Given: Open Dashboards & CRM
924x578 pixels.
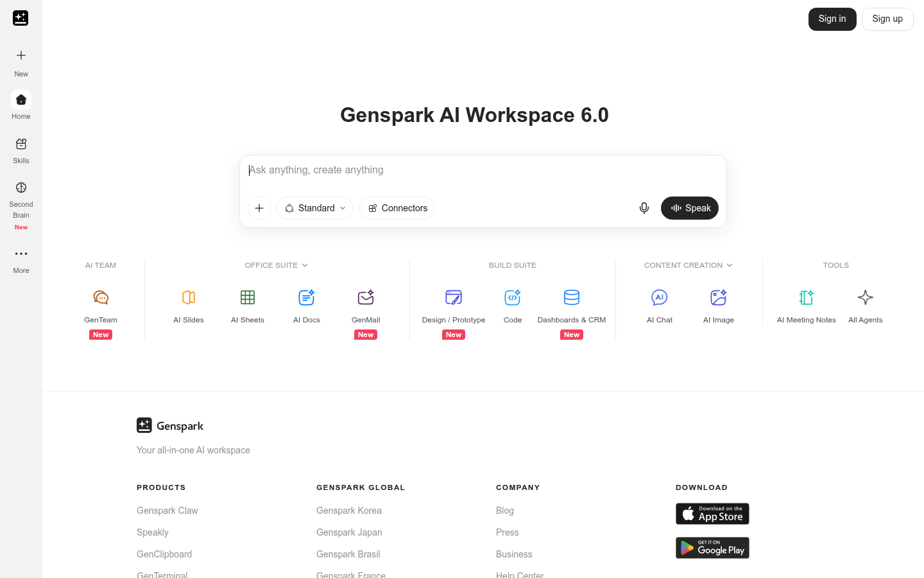Looking at the screenshot, I should coord(572,313).
